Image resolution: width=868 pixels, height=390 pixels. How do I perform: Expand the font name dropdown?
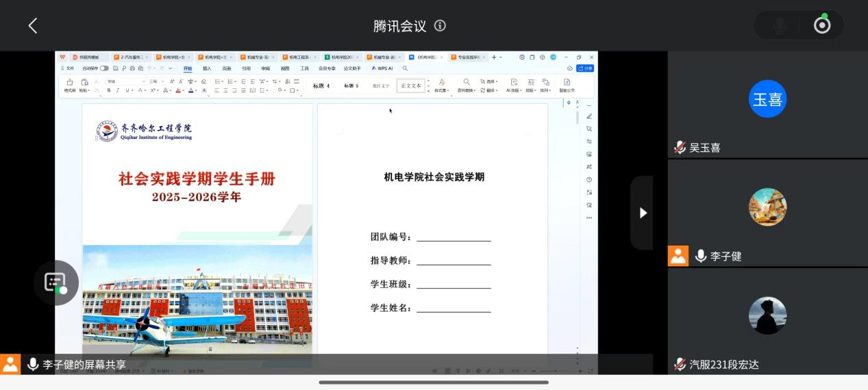(143, 81)
